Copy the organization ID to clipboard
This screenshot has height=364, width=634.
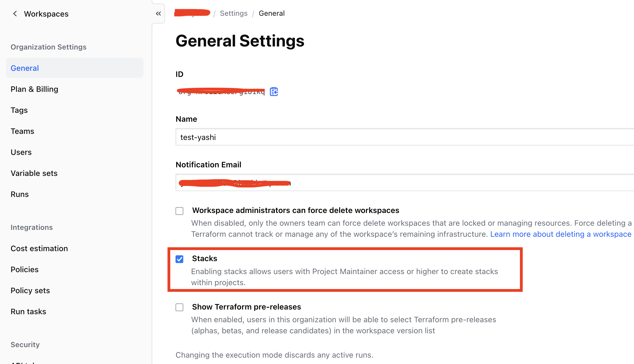274,92
